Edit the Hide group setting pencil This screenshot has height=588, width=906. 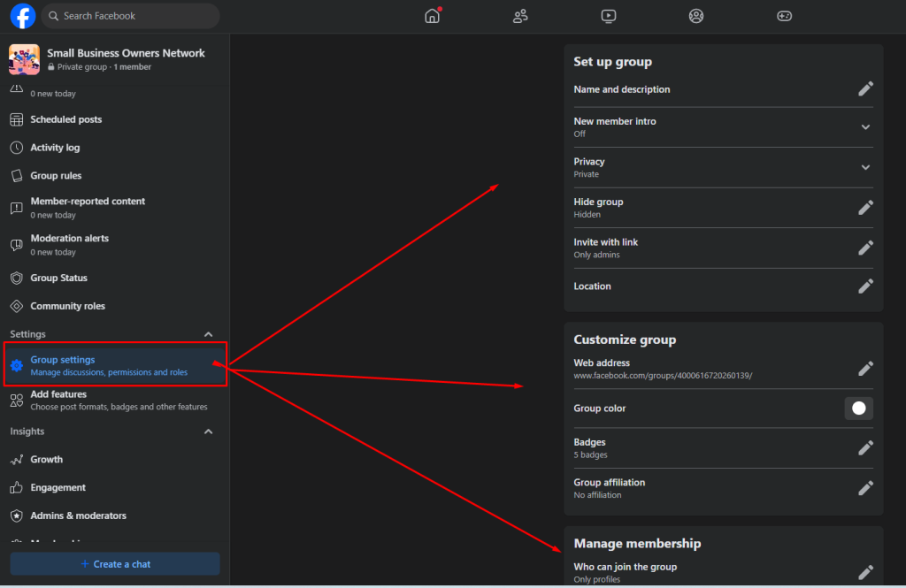tap(865, 207)
